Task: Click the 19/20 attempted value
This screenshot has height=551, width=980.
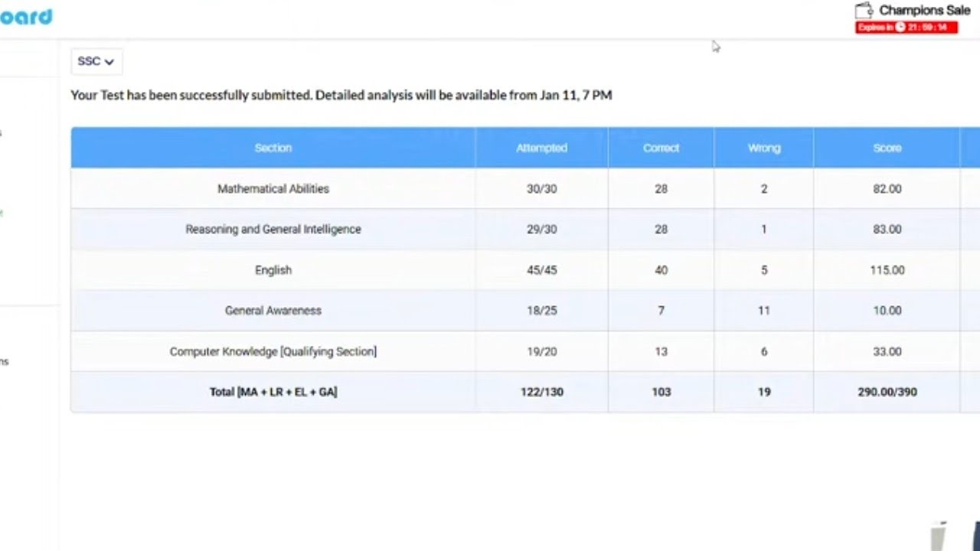Action: click(x=541, y=351)
